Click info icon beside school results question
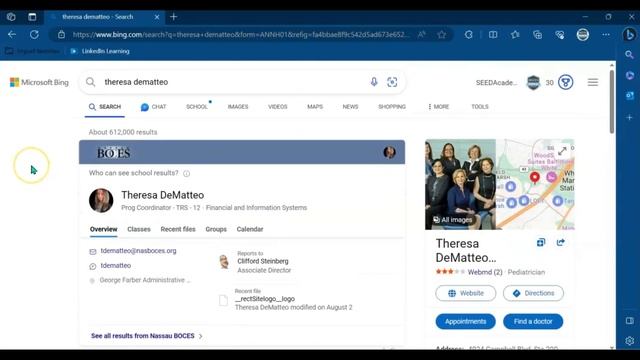Screen dimensions: 640x360 click(187, 173)
